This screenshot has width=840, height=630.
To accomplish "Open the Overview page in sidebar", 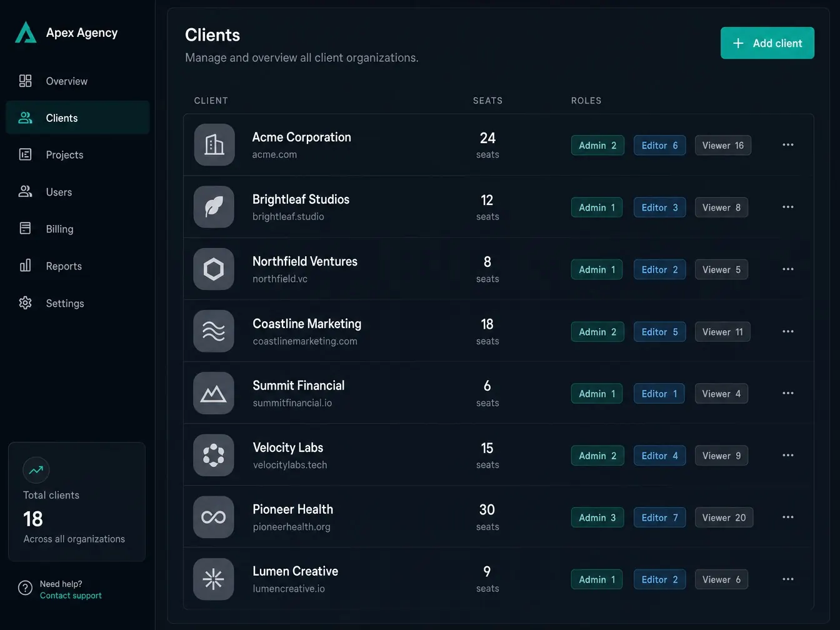I will [77, 81].
